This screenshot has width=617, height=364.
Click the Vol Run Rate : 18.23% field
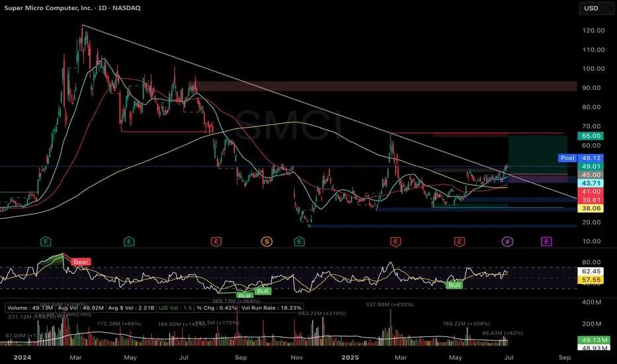click(271, 308)
